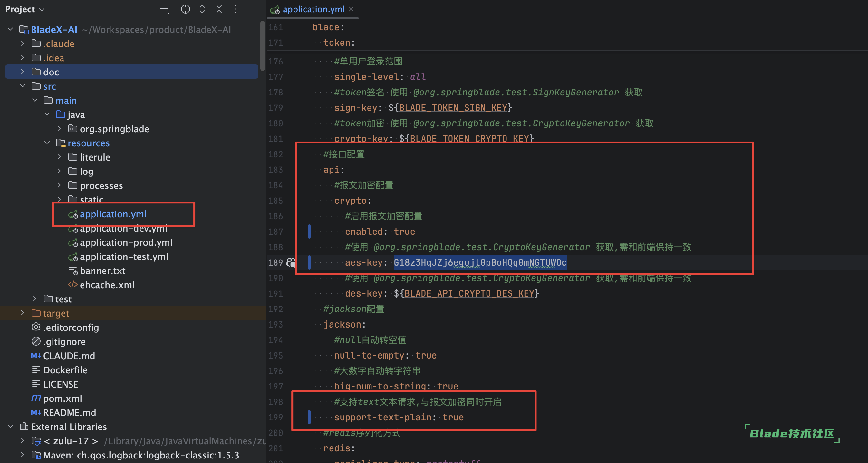Select .gitignore file

(x=64, y=341)
